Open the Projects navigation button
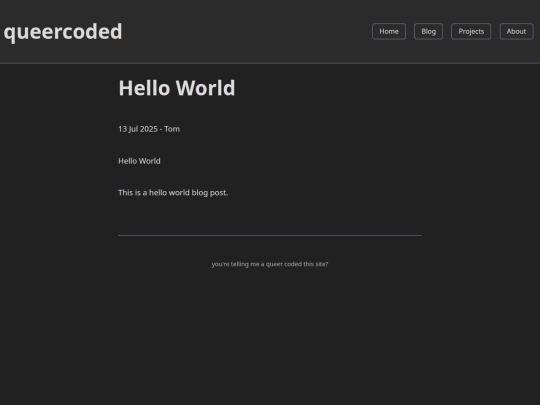 pos(471,31)
